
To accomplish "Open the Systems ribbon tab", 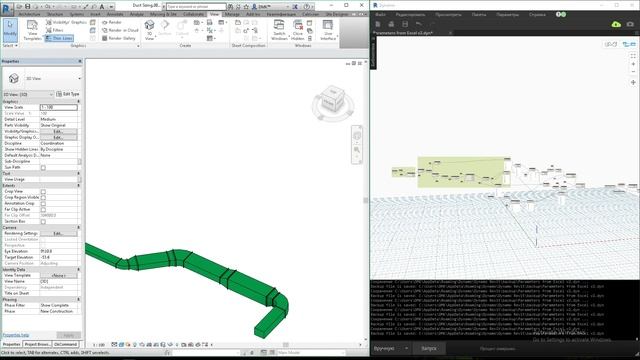I will tap(76, 14).
